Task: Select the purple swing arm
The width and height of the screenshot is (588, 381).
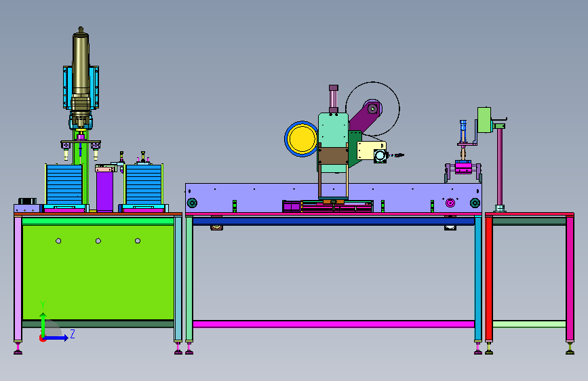Action: [x=364, y=116]
